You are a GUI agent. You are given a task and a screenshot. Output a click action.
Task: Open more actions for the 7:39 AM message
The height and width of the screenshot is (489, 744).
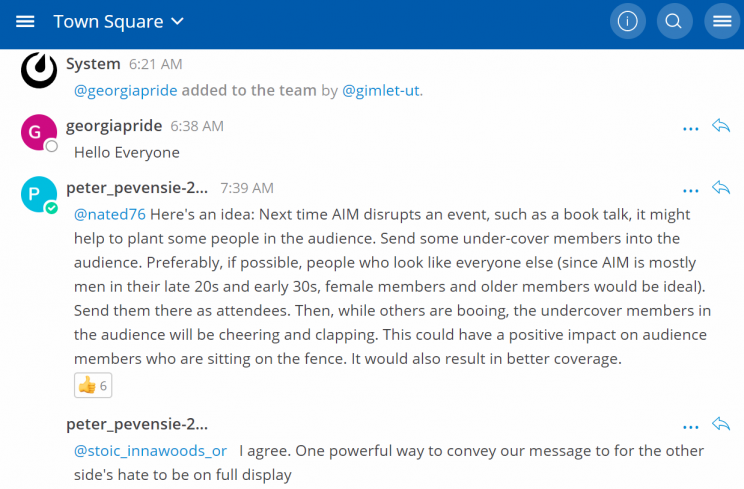tap(690, 190)
